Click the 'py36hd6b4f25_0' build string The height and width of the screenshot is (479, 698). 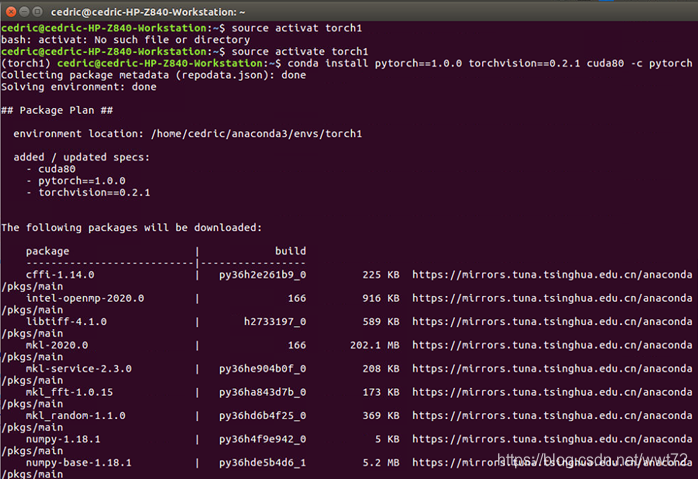tap(263, 416)
